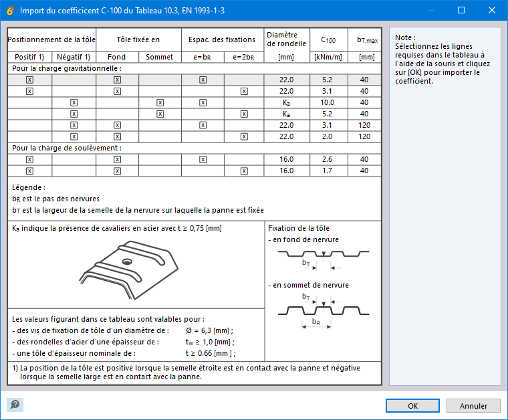
Task: Select gravity row with C100 value 3.1 and bT,max 40
Action: (194, 92)
